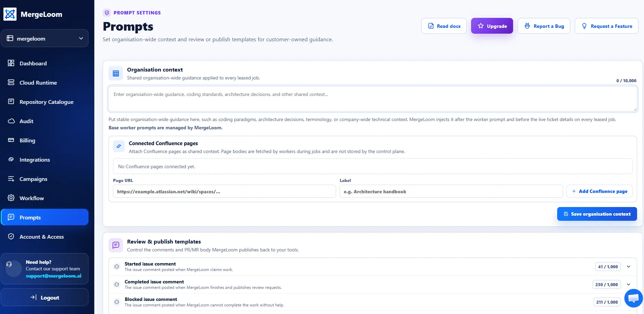Navigate to Audit section

click(44, 121)
